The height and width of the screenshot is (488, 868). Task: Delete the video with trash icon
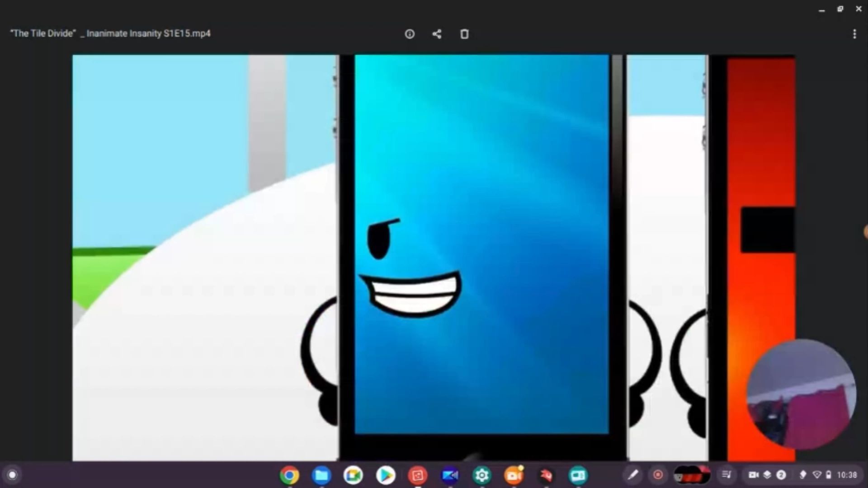[464, 34]
